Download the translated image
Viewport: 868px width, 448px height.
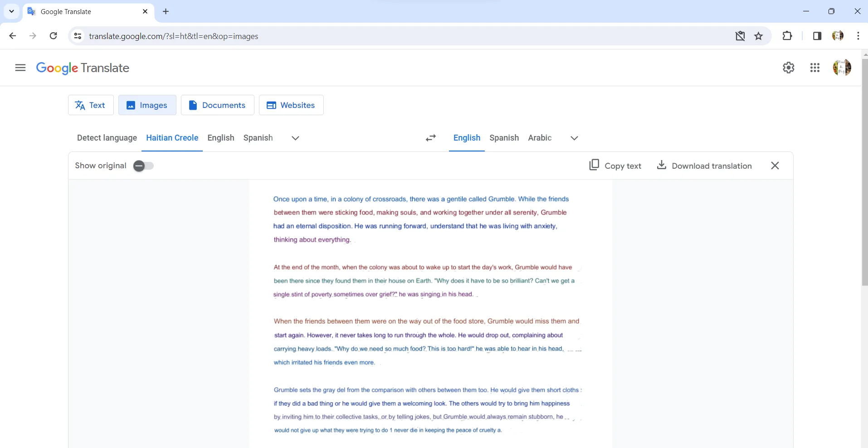click(x=704, y=166)
